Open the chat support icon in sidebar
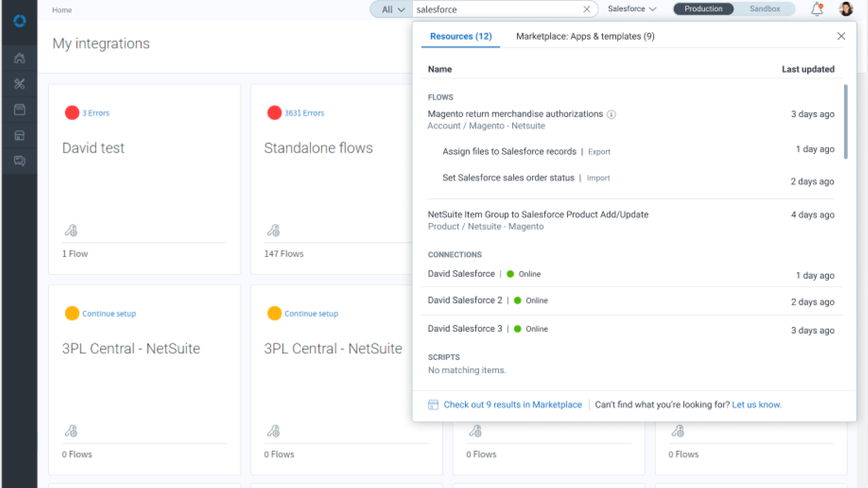868x488 pixels. coord(20,161)
